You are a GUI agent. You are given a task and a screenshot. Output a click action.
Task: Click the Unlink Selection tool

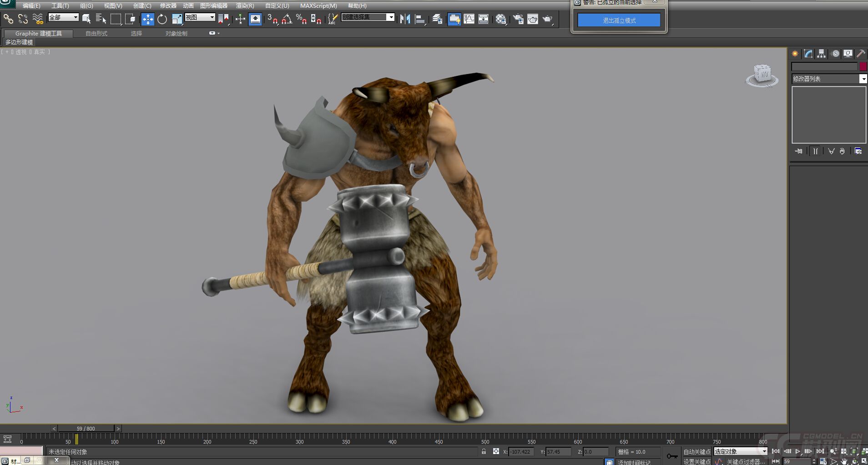[x=23, y=19]
